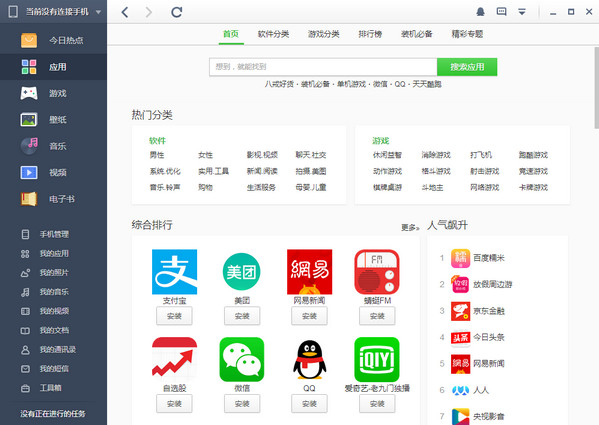599x425 pixels.
Task: Open the 斗地主 game category
Action: (432, 187)
